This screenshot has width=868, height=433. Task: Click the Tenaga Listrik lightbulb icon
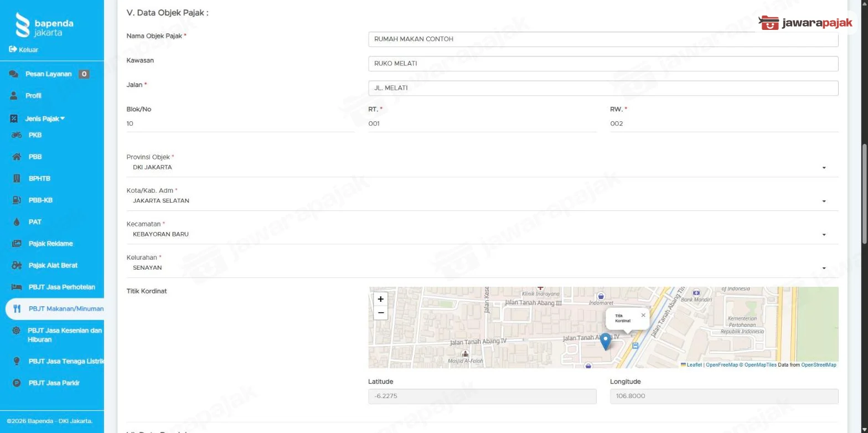click(17, 361)
